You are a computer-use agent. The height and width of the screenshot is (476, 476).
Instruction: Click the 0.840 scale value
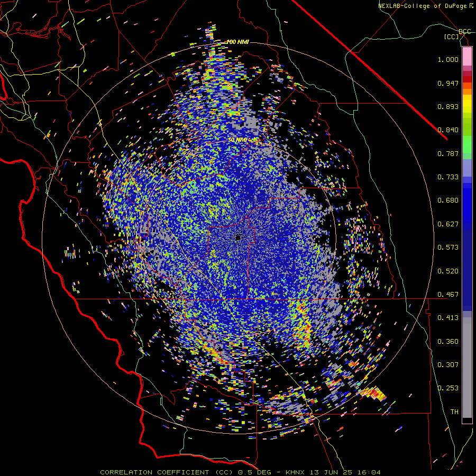[x=448, y=130]
